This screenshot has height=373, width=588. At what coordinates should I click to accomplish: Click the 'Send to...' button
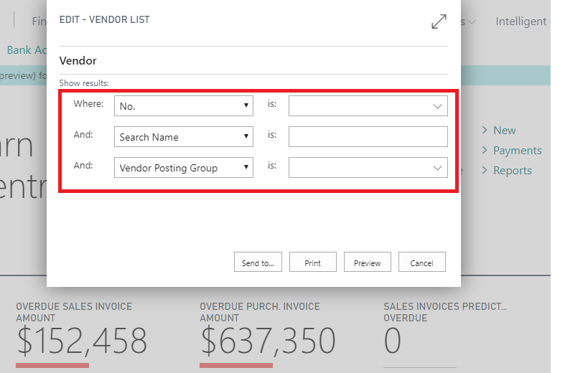tap(258, 263)
